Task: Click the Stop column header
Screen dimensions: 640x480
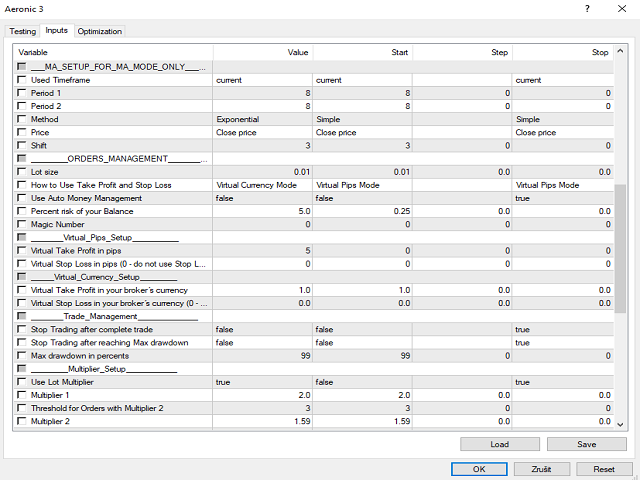Action: click(563, 52)
